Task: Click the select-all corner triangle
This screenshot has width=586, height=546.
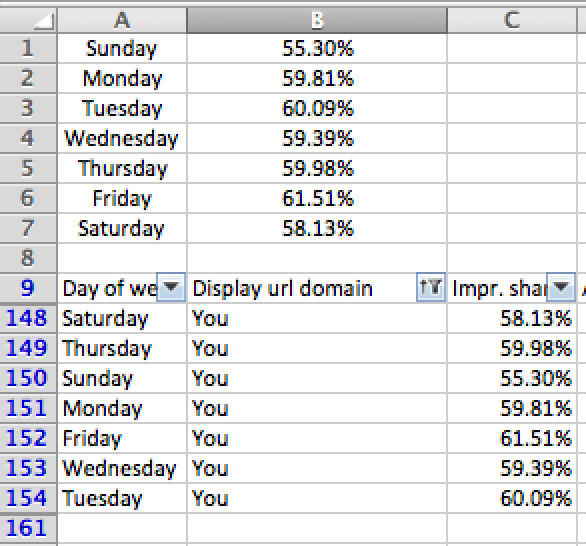Action: pos(43,22)
